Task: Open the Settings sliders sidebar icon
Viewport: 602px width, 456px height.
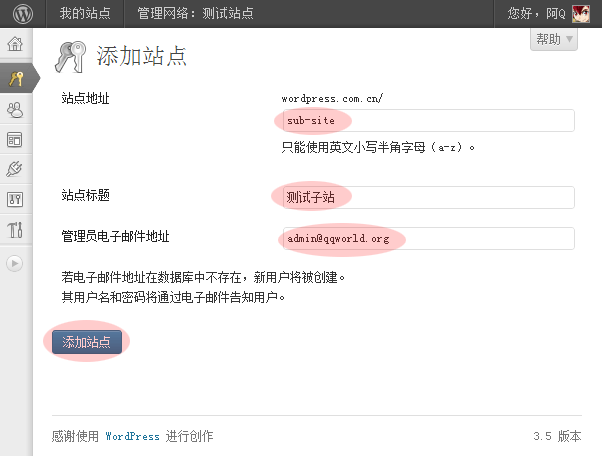Action: click(x=15, y=200)
